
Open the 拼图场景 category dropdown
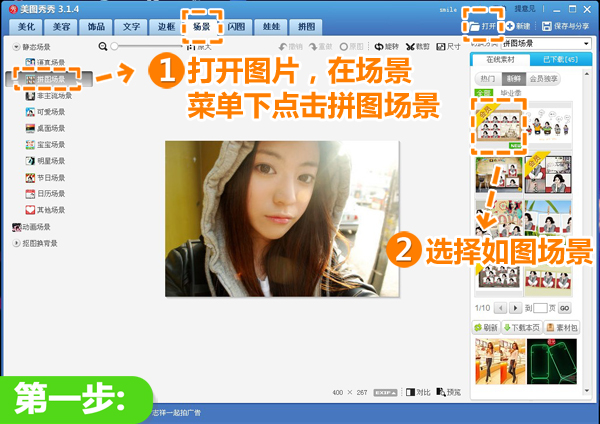(546, 44)
